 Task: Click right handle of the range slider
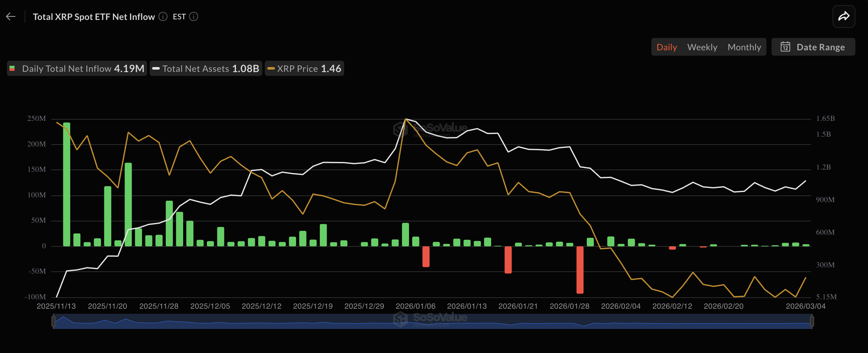pyautogui.click(x=812, y=321)
